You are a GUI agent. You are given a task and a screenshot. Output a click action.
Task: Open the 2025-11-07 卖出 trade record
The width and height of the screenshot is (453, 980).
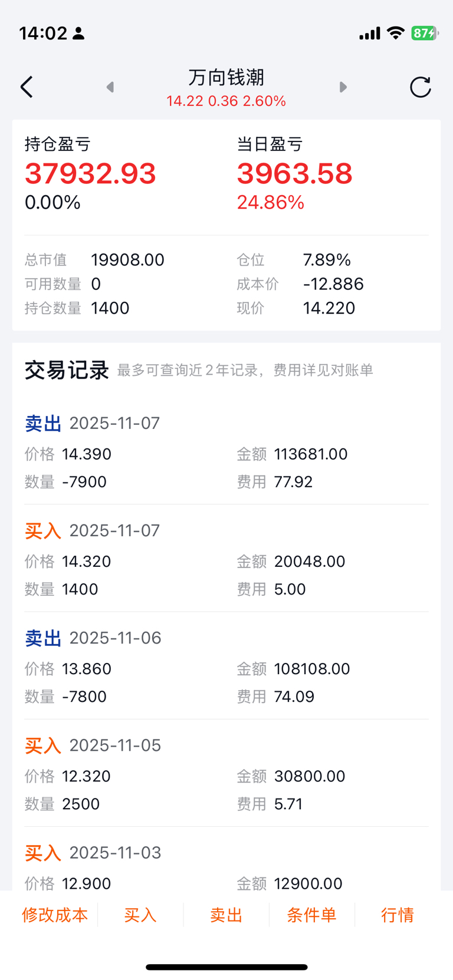pos(226,453)
